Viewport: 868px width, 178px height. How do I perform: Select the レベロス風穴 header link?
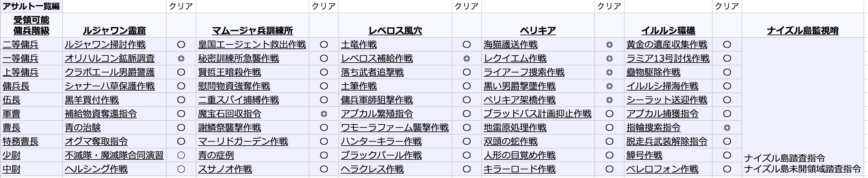[x=395, y=31]
